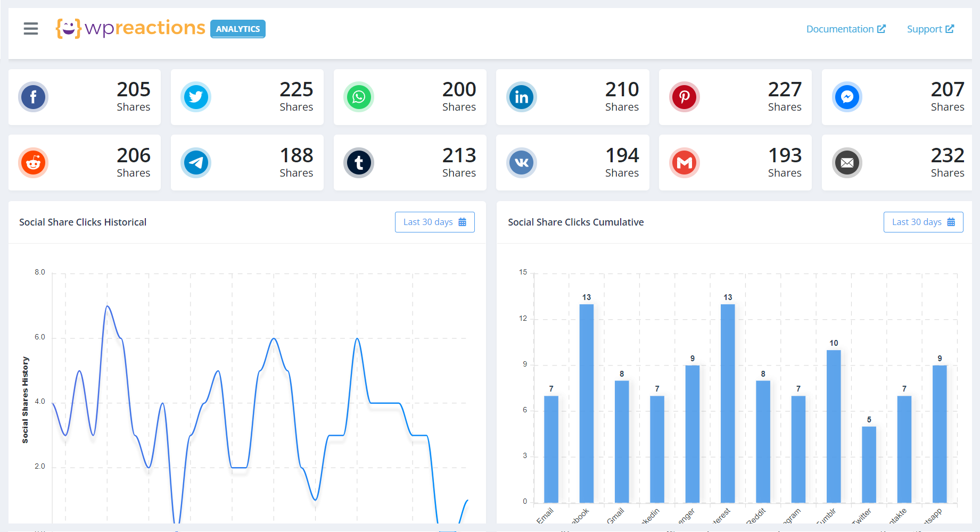Click the Social Share Clicks Cumulative title
Image resolution: width=980 pixels, height=532 pixels.
(576, 222)
